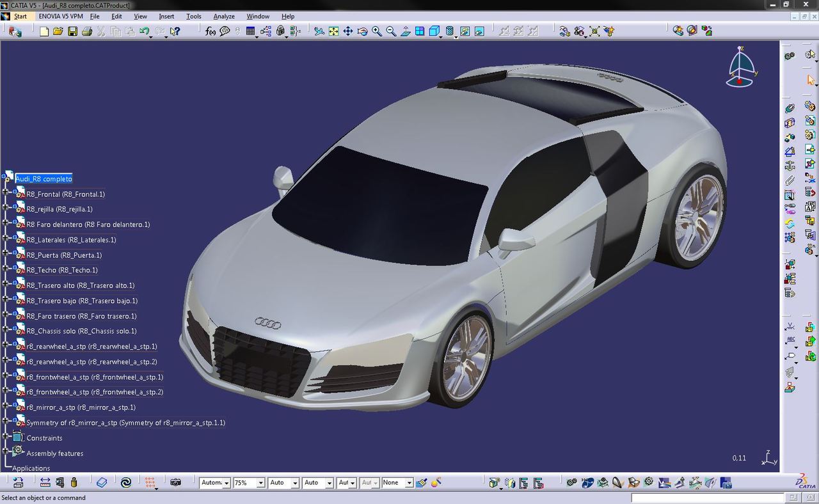
Task: Select Symmetry of r8_mirror_a_stp in tree
Action: 126,423
